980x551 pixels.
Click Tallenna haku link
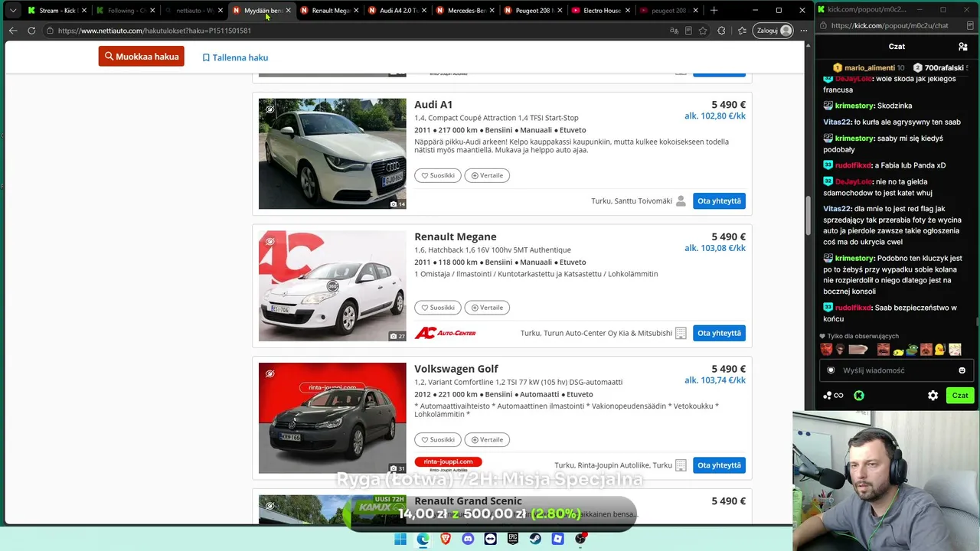pos(235,57)
